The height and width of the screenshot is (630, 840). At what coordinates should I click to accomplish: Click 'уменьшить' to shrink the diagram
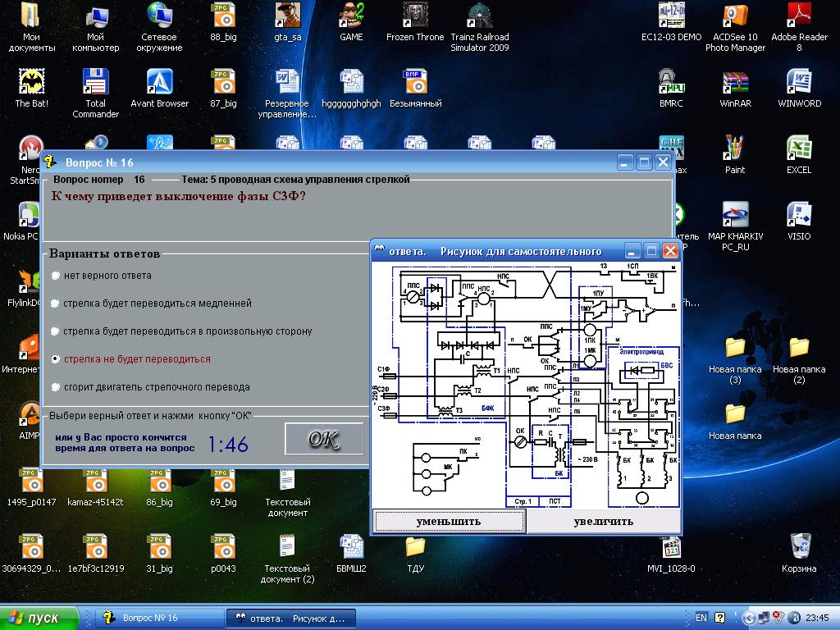[x=449, y=521]
